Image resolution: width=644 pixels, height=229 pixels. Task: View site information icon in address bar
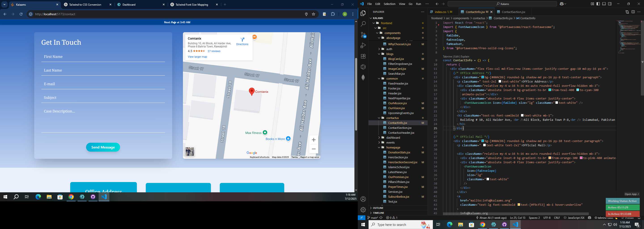30,14
